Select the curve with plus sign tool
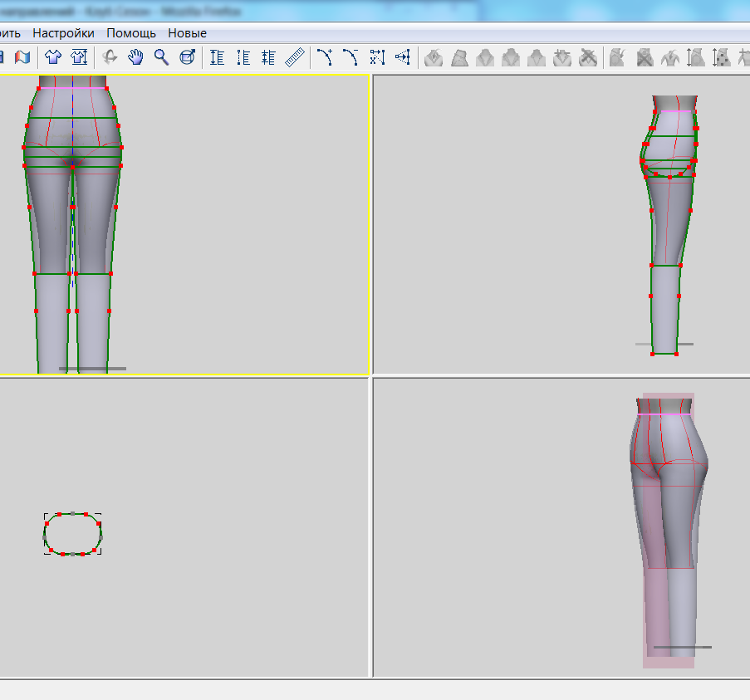This screenshot has height=700, width=750. click(x=325, y=57)
